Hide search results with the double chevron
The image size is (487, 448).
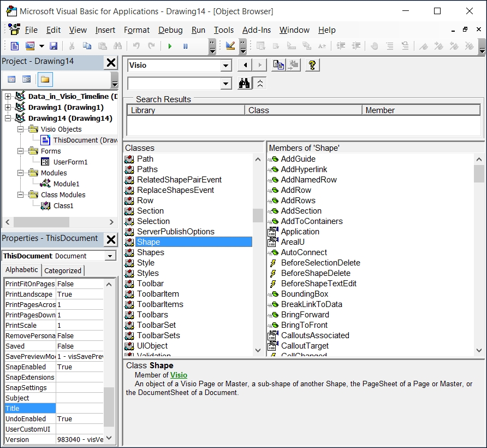260,84
